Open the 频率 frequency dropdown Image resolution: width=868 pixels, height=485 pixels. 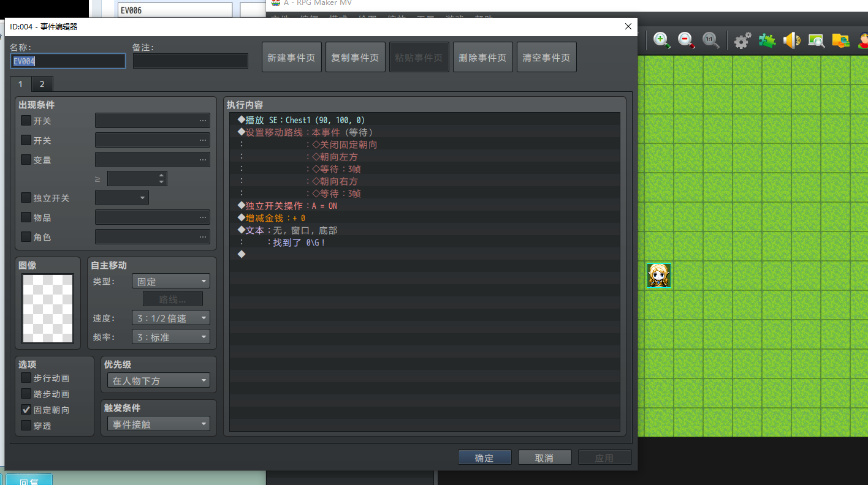pyautogui.click(x=171, y=337)
